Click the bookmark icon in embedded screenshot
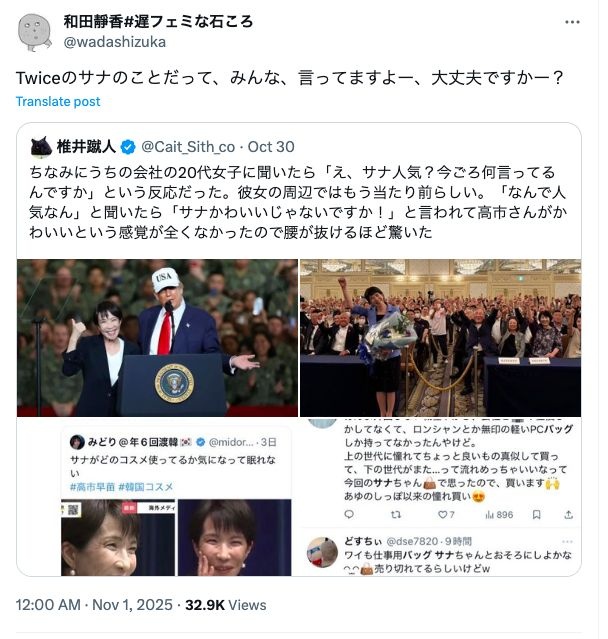This screenshot has height=639, width=608. tap(537, 515)
